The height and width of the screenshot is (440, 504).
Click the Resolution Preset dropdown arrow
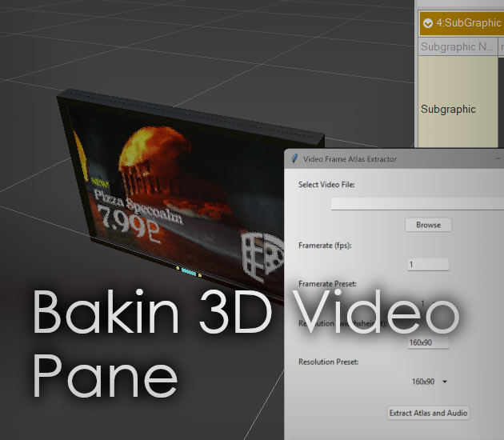point(445,382)
